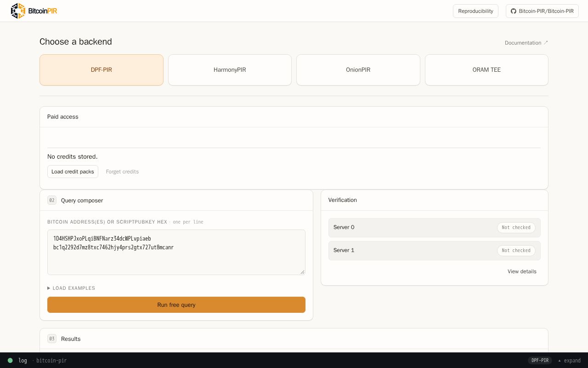The image size is (588, 368).
Task: Select the ORAM TEE backend
Action: click(486, 70)
